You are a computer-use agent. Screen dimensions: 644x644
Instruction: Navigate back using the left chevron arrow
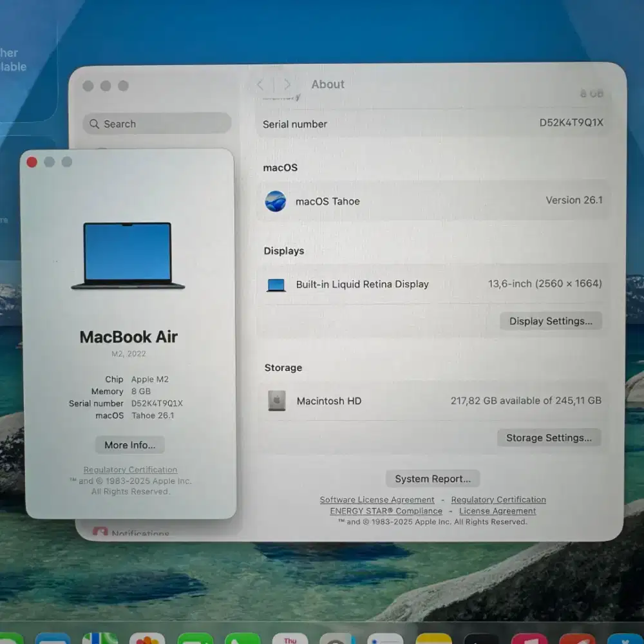(x=260, y=84)
